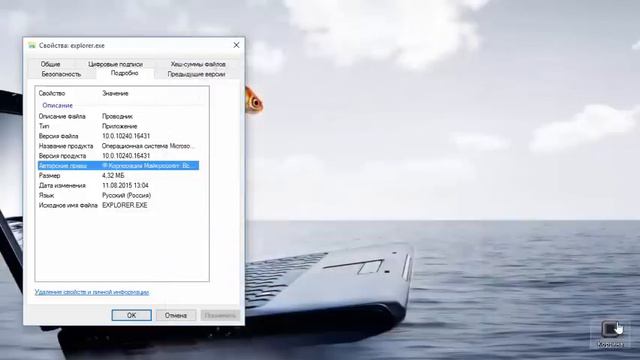This screenshot has width=640, height=360.
Task: Click the value 11.08.2015 13:04
Action: 125,185
